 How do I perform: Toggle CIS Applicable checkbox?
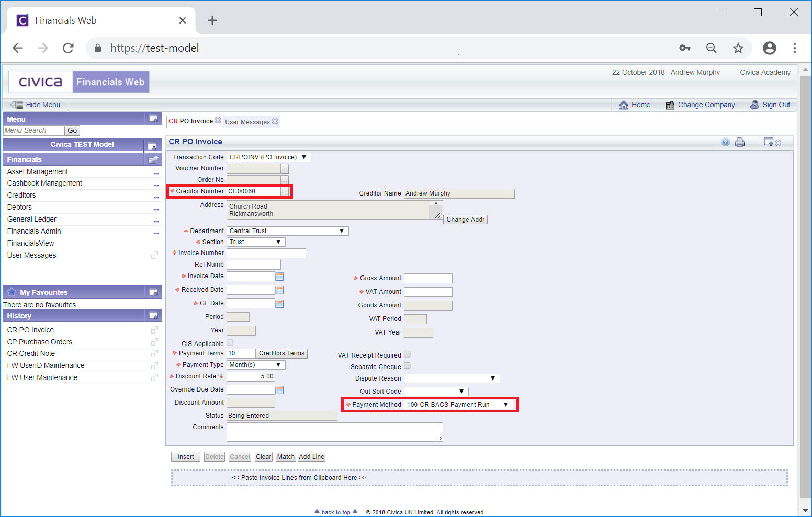click(230, 343)
